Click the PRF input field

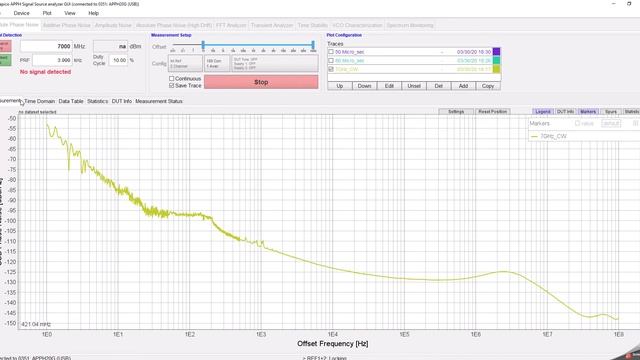tap(52, 60)
